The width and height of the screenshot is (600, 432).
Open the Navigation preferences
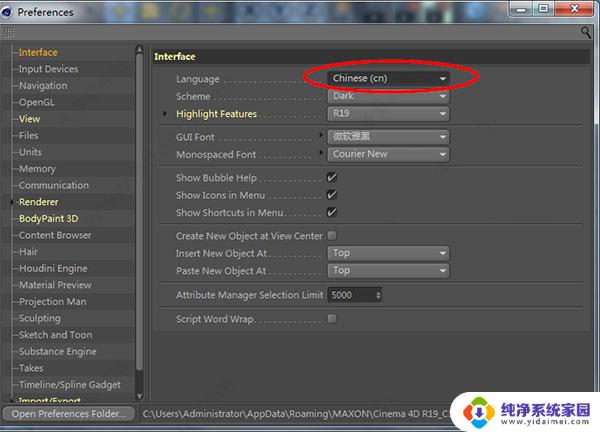pyautogui.click(x=43, y=86)
